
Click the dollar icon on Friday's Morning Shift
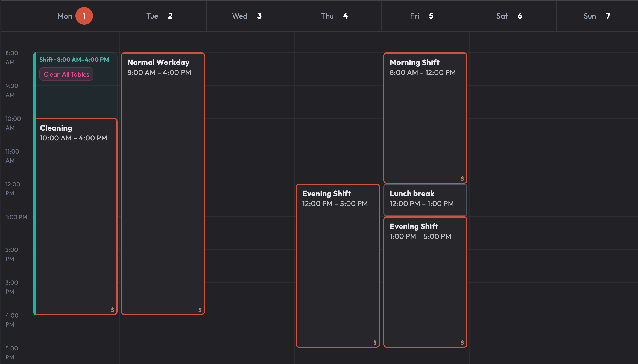(462, 178)
